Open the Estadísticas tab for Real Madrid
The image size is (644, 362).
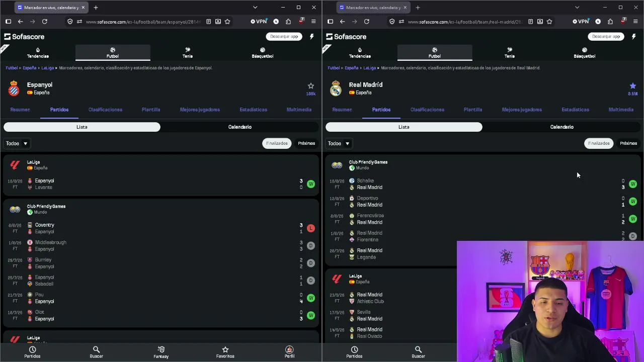(575, 110)
